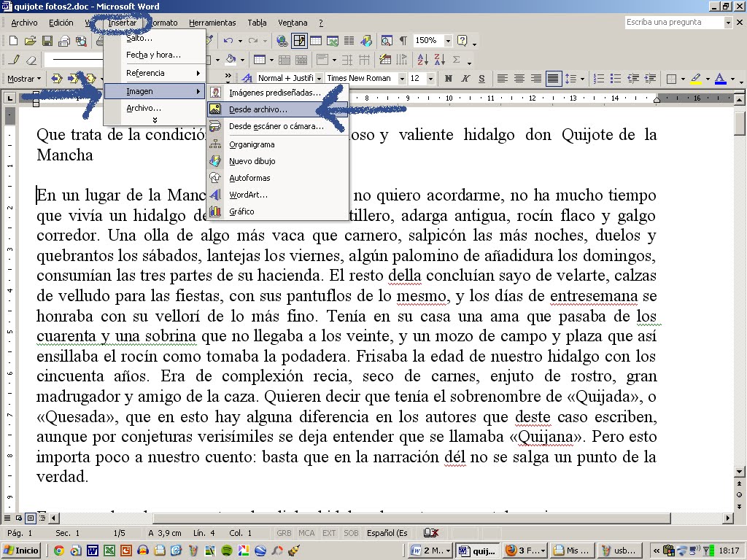
Task: Open the 3 F... Firefox taskbar button
Action: pyautogui.click(x=525, y=551)
